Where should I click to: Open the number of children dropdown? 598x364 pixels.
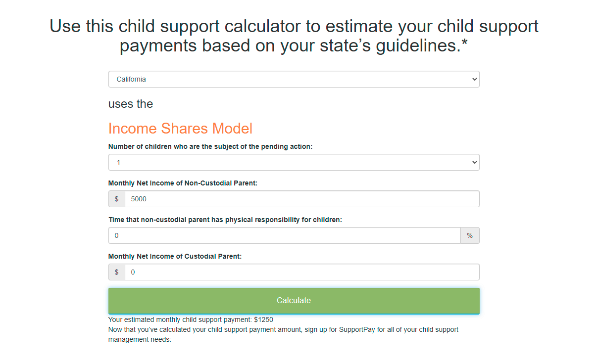(x=294, y=162)
